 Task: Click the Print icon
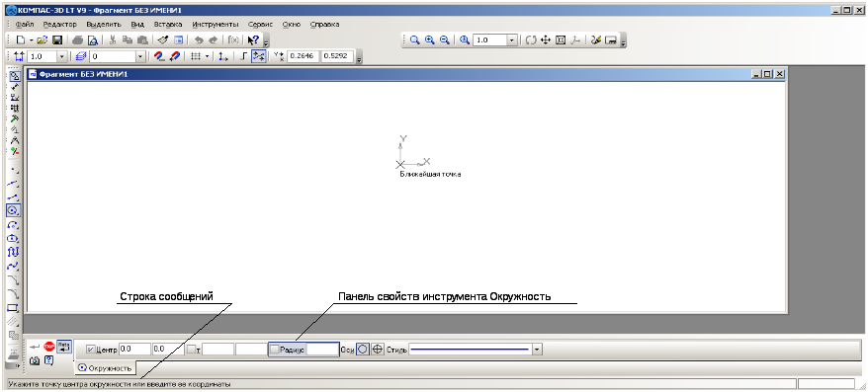click(77, 40)
